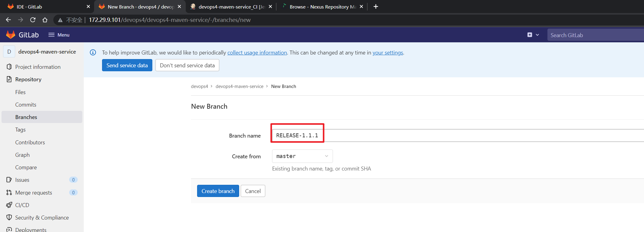
Task: Click the create new plus icon
Action: [x=530, y=35]
